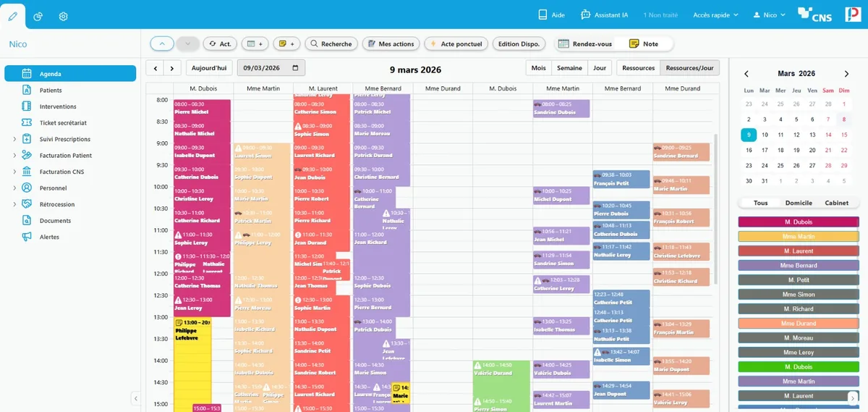
Task: Click the Patients sidebar icon
Action: pyautogui.click(x=27, y=90)
